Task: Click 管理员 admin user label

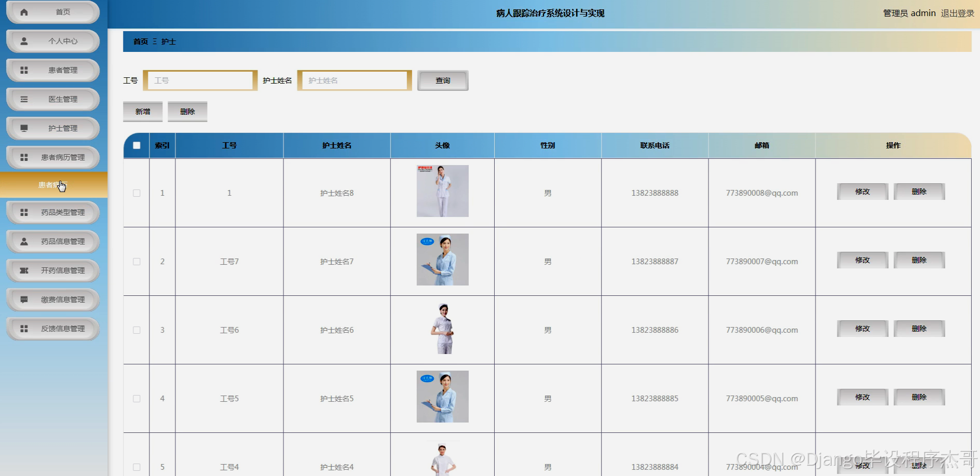Action: [x=909, y=13]
